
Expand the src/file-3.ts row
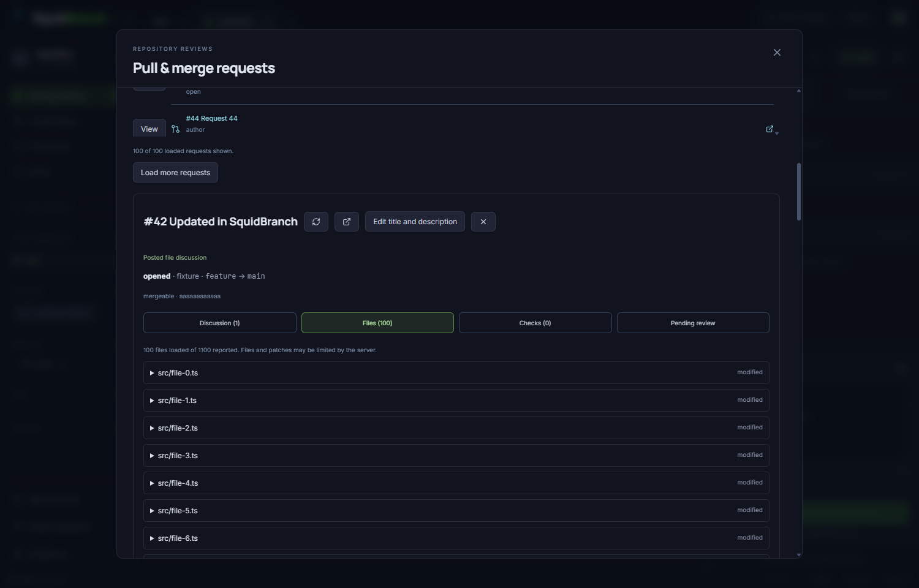pos(456,456)
